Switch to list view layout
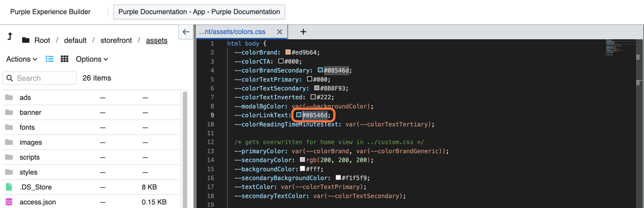This screenshot has width=644, height=208. [50, 59]
